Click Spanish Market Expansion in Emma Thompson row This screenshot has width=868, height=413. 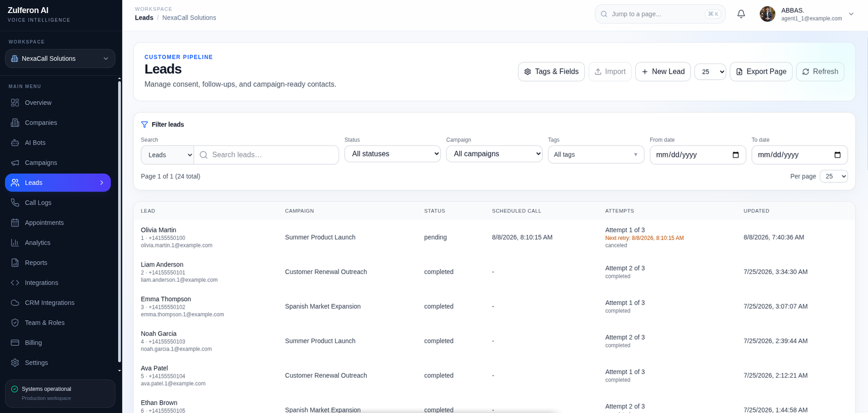(x=323, y=307)
